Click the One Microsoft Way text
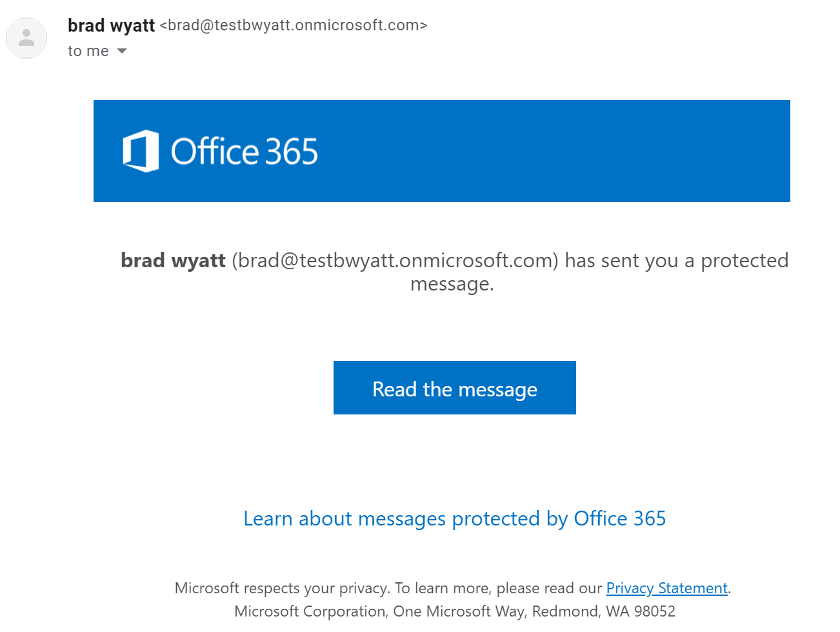 [x=460, y=611]
